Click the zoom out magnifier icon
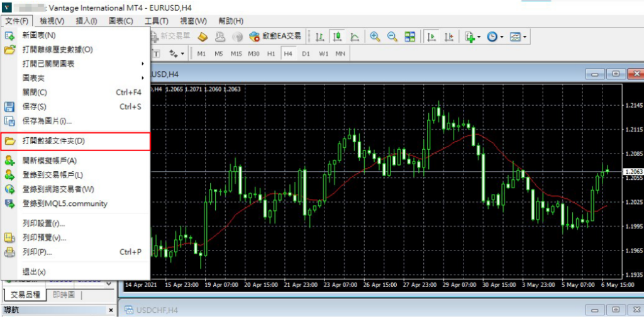The width and height of the screenshot is (644, 321). tap(392, 37)
